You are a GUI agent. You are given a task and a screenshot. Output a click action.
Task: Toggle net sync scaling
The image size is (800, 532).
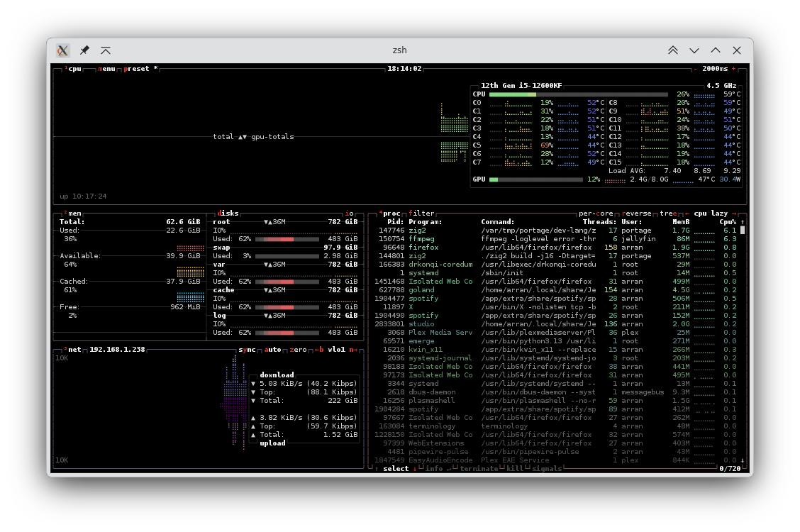[247, 350]
